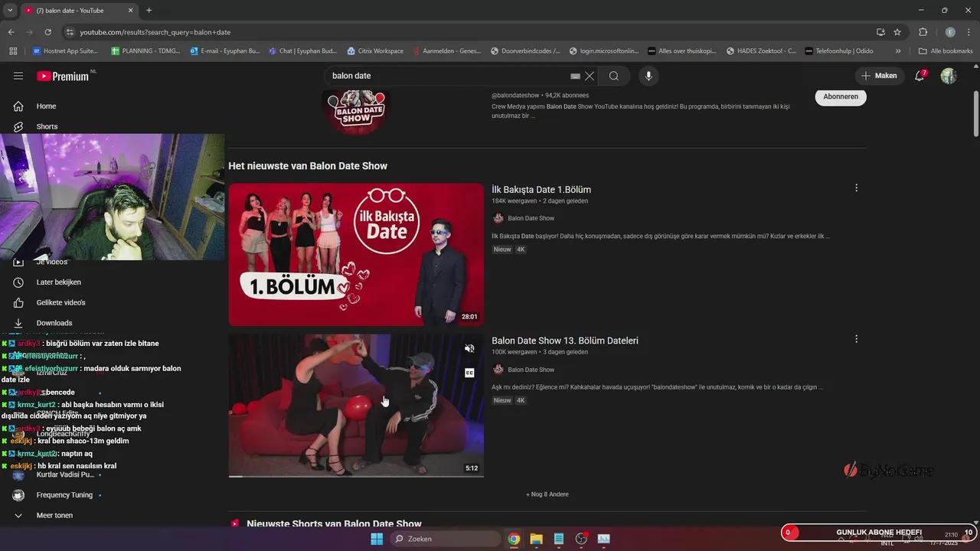Open a new browser tab

pos(149,10)
